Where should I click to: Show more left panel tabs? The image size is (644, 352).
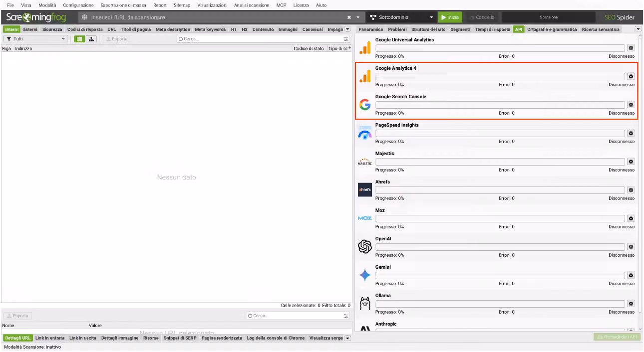pyautogui.click(x=347, y=29)
